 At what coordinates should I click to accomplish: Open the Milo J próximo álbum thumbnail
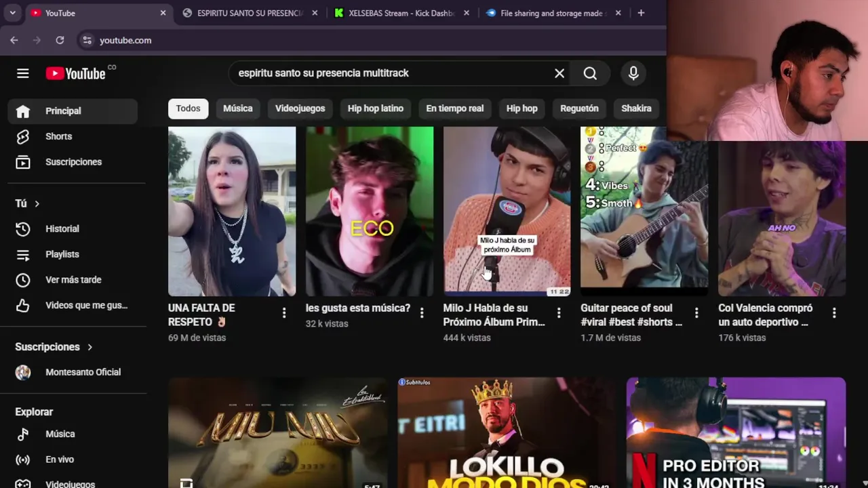point(507,211)
